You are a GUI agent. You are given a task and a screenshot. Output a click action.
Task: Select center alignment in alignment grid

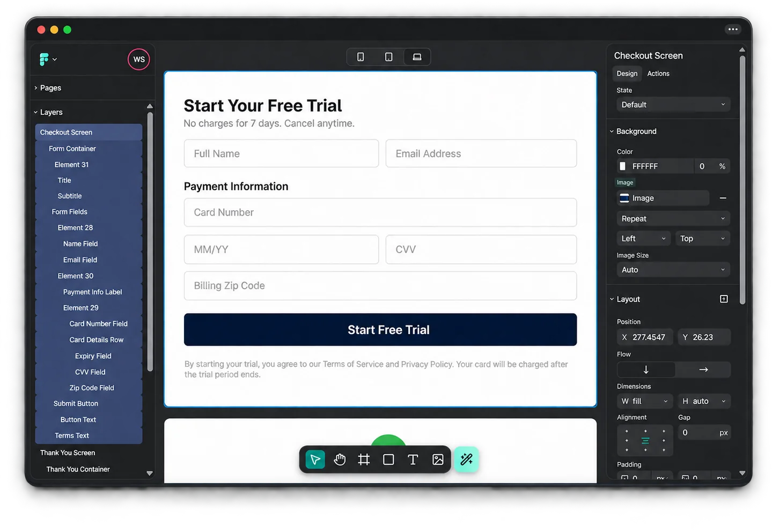[645, 441]
